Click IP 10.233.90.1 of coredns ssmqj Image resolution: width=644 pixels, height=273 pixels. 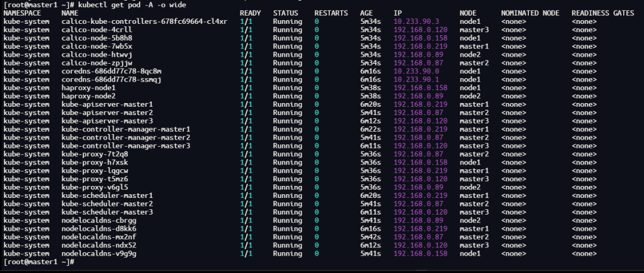pyautogui.click(x=416, y=79)
